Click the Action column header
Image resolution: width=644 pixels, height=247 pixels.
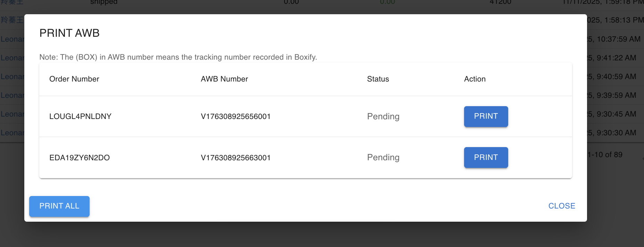474,79
